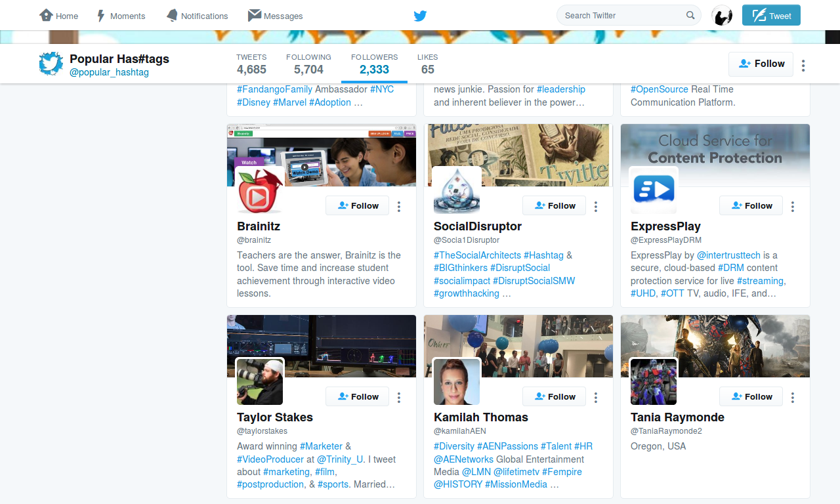Image resolution: width=840 pixels, height=504 pixels.
Task: Click the @intertrusttech mention link
Action: tap(728, 255)
